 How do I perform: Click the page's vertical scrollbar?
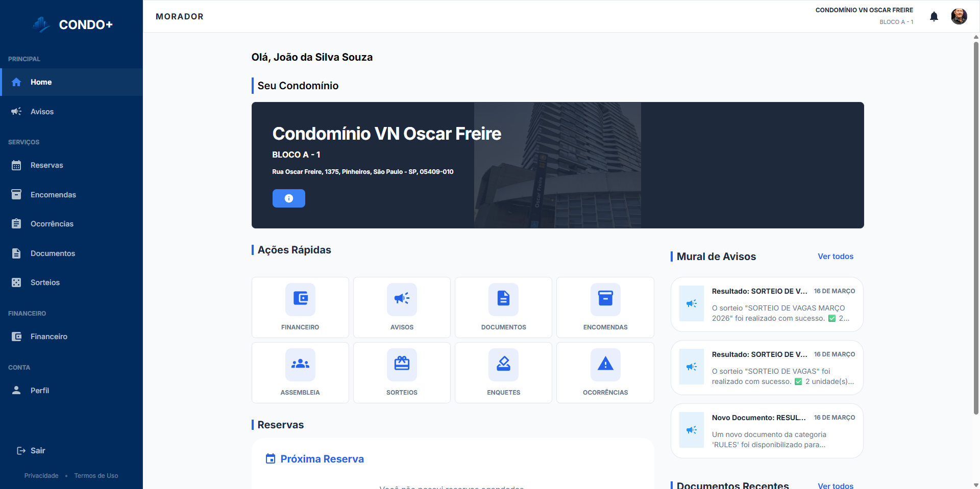976,224
